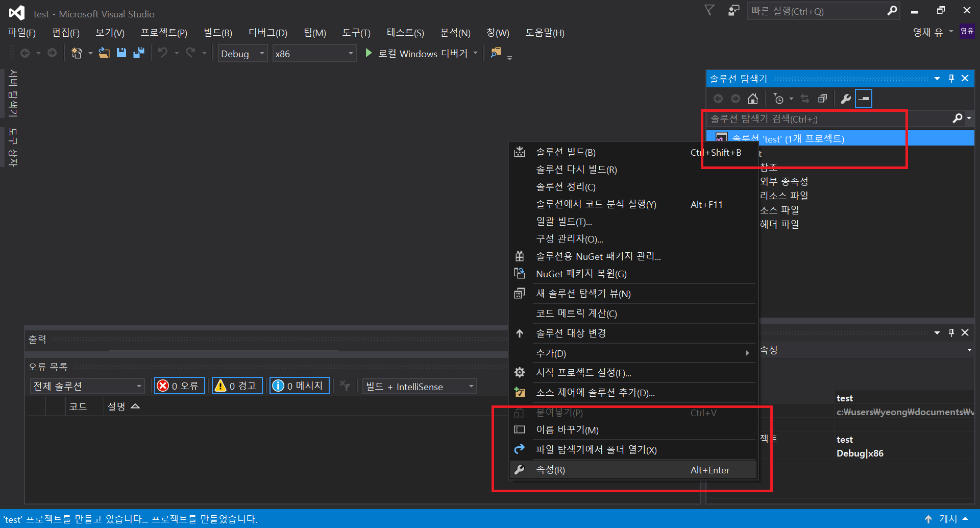Screen dimensions: 980x528
Task: Click the publish up-arrow icon in status bar
Action: 928,519
